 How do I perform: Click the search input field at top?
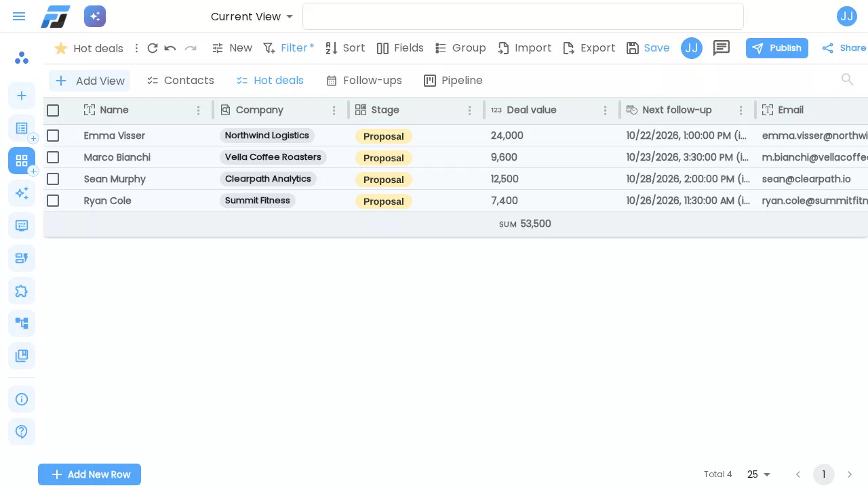[523, 16]
